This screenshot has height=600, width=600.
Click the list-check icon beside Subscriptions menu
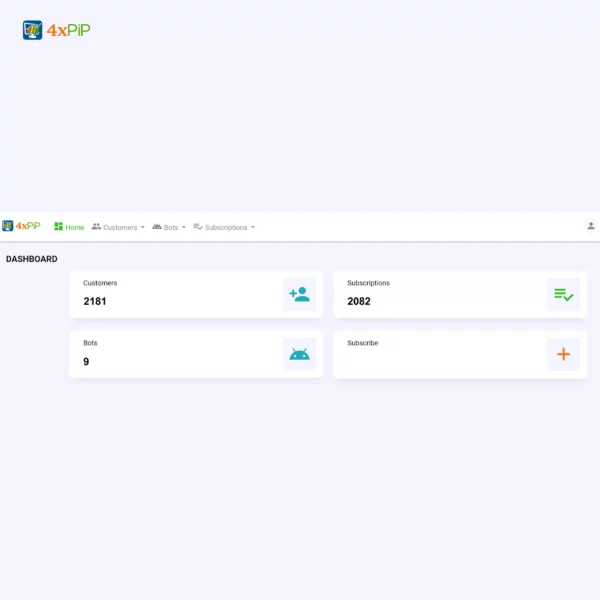tap(198, 227)
